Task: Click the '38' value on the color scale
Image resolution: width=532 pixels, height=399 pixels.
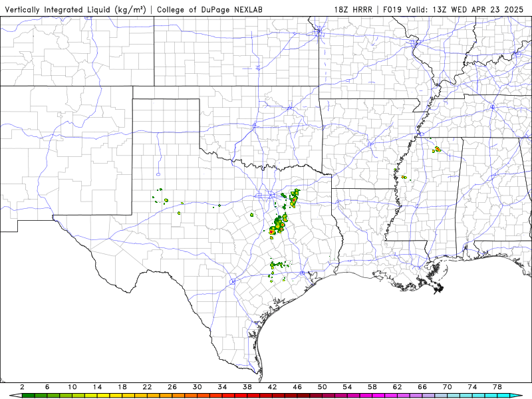Action: pos(247,387)
